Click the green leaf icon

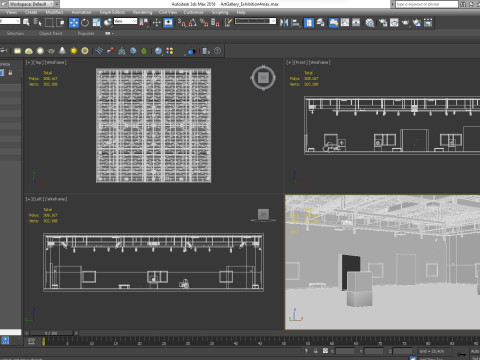(144, 51)
